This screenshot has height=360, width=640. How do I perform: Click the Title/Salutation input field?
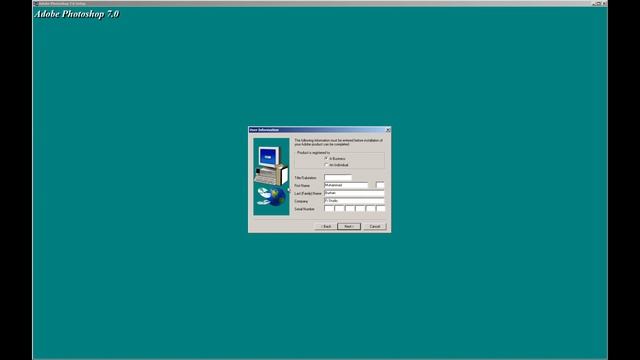click(x=338, y=178)
